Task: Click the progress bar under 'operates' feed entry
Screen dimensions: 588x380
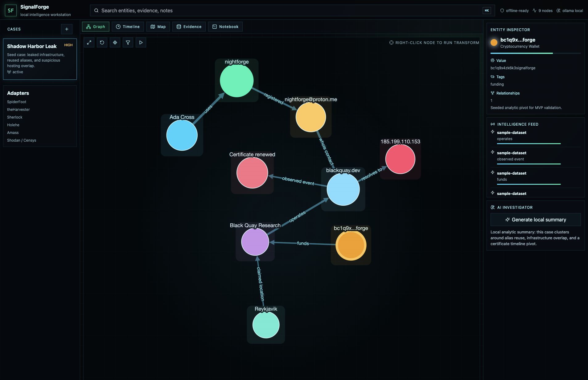Action: (529, 144)
